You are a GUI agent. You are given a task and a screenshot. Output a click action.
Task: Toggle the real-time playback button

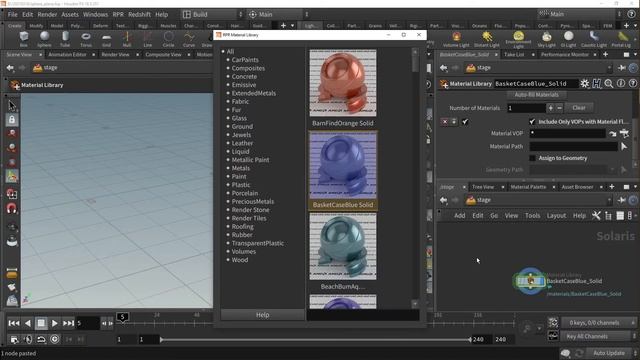[x=55, y=339]
